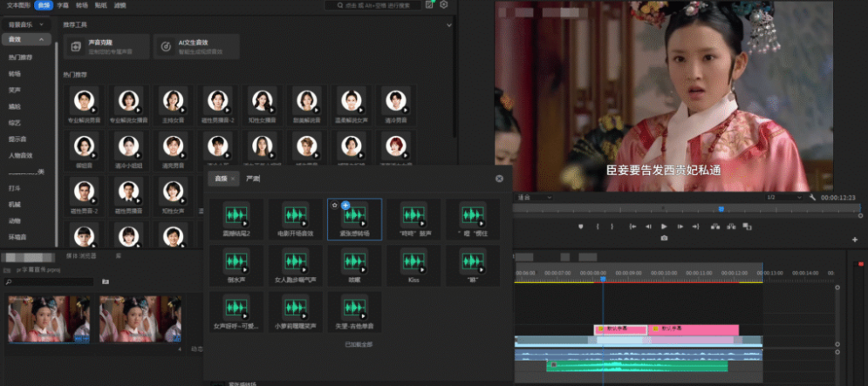Click the playhead on the monitor scrub bar
Image resolution: width=868 pixels, height=386 pixels.
[721, 209]
